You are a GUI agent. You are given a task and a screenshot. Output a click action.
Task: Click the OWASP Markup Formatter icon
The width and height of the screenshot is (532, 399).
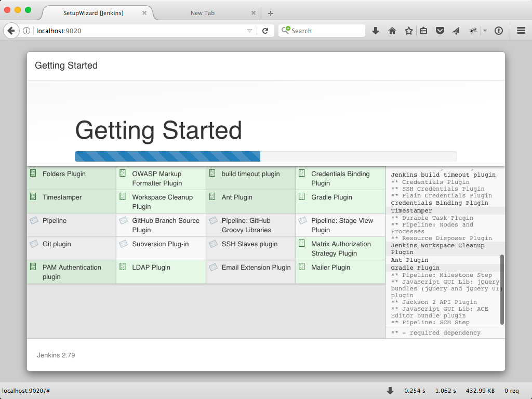[123, 173]
